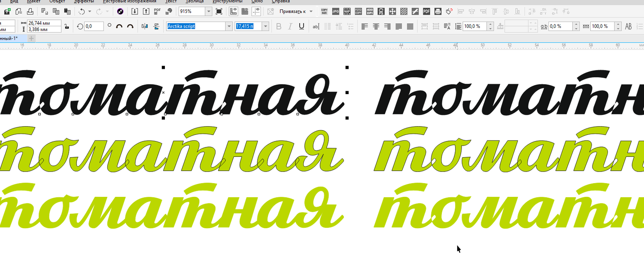Open the Растровые изображения menu
The height and width of the screenshot is (260, 644).
(129, 1)
